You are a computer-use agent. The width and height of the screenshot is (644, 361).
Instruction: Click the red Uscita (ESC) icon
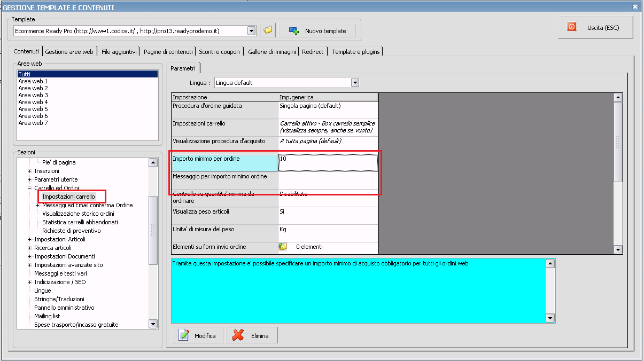pos(572,27)
